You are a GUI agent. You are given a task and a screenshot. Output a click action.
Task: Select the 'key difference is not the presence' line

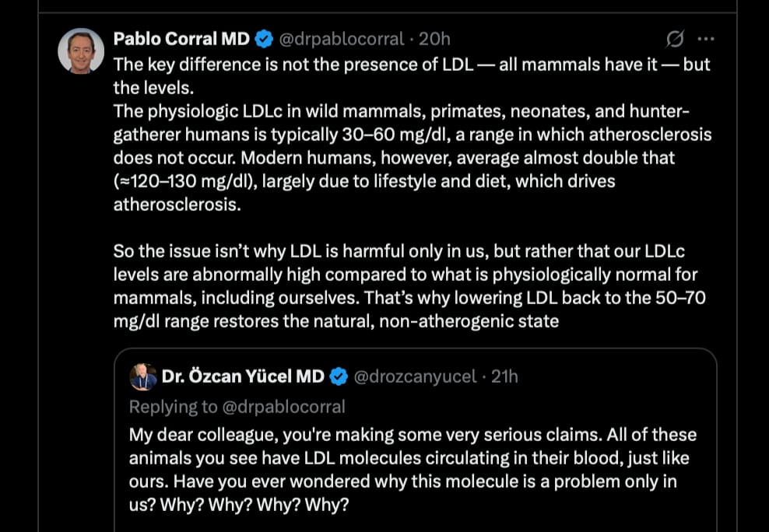[412, 65]
